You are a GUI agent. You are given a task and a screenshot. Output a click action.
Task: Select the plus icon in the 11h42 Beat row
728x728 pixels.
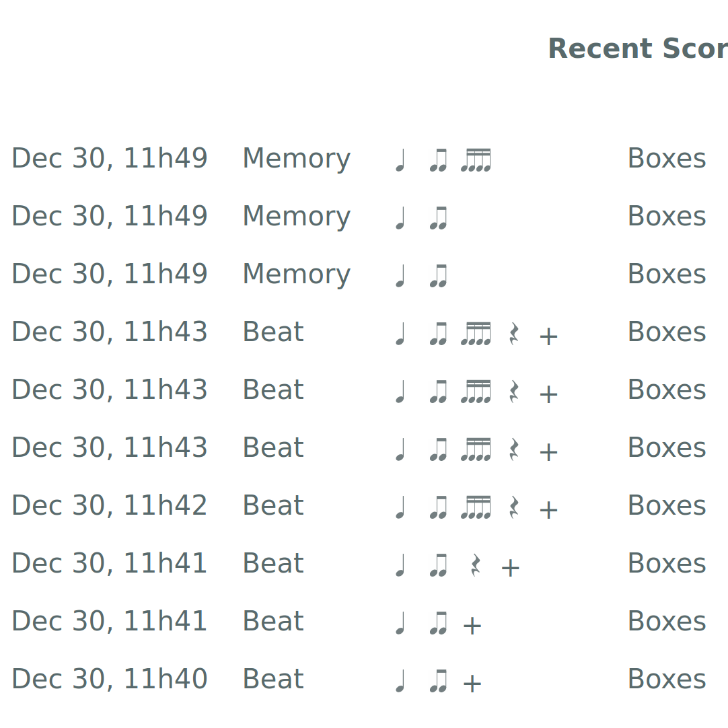point(548,510)
